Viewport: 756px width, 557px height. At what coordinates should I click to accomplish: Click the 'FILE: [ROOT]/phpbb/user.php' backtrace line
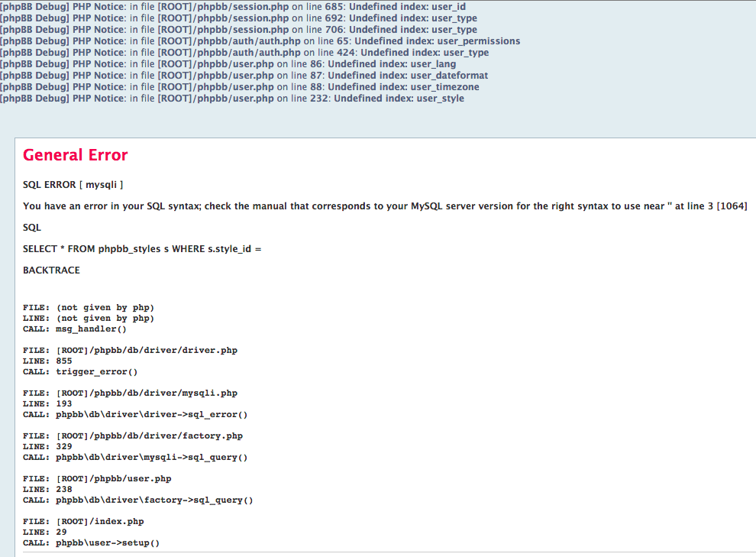(97, 479)
